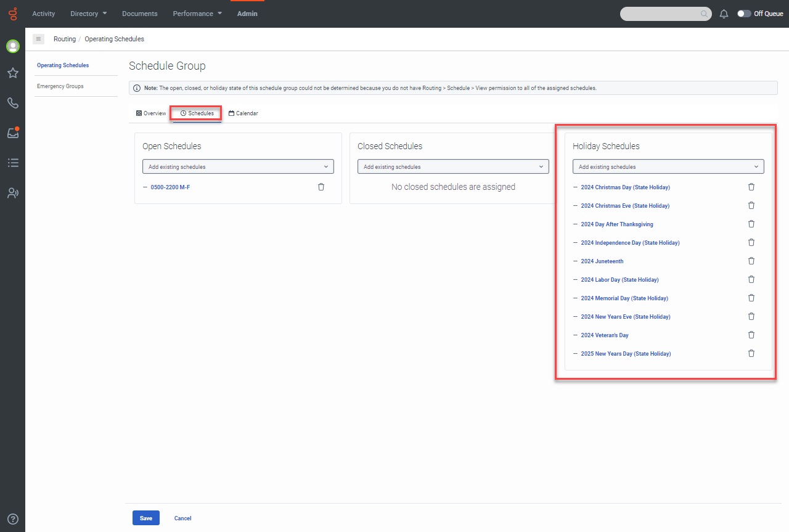Image resolution: width=789 pixels, height=532 pixels.
Task: Open the favorites star in sidebar
Action: [x=12, y=73]
